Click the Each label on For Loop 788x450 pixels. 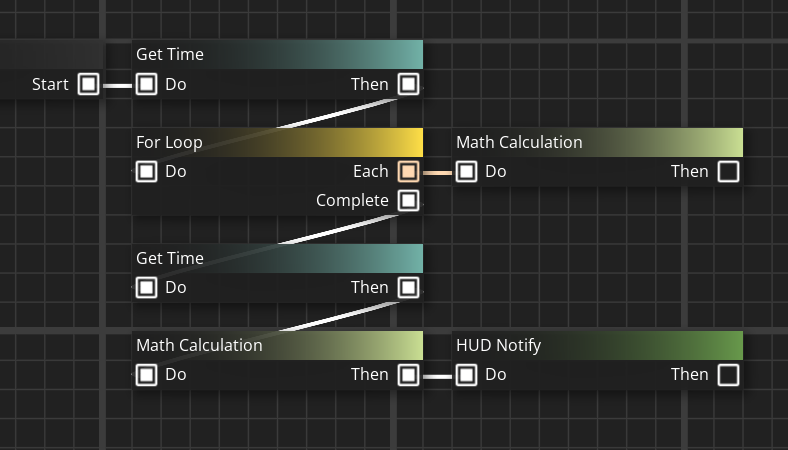click(x=371, y=171)
